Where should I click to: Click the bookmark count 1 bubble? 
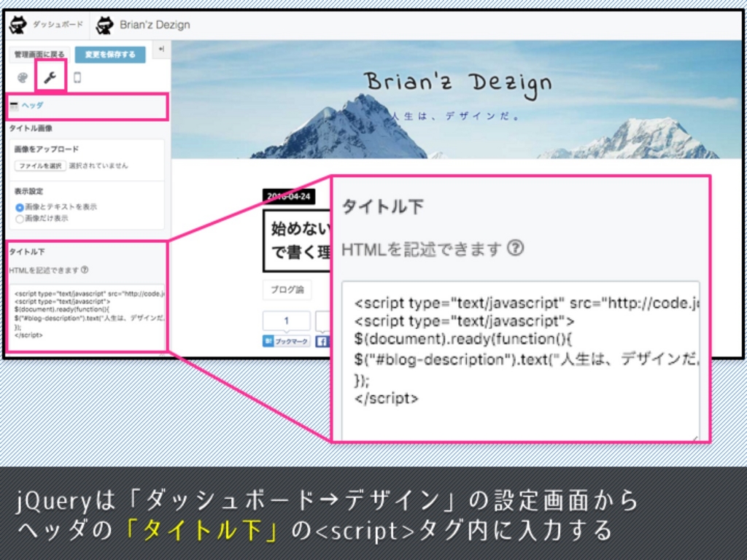(286, 321)
